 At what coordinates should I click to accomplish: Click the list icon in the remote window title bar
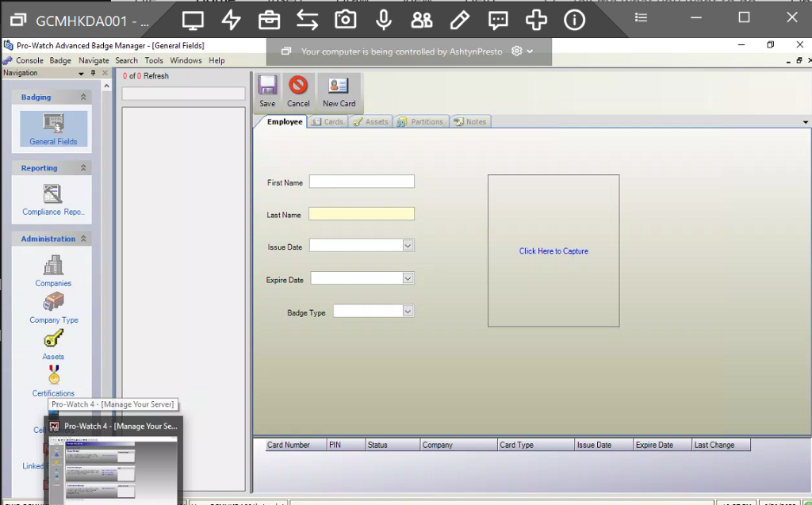pos(641,17)
